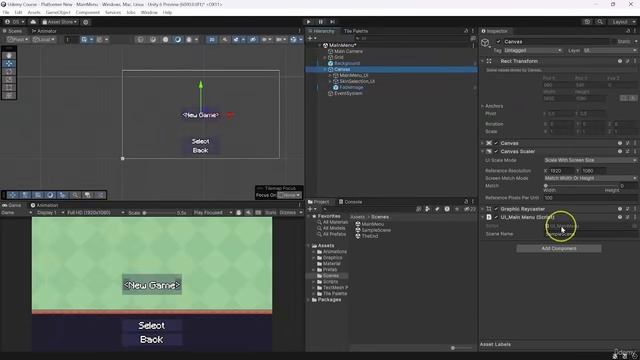
Task: Open the Layer dropdown showing UI
Action: tap(610, 50)
